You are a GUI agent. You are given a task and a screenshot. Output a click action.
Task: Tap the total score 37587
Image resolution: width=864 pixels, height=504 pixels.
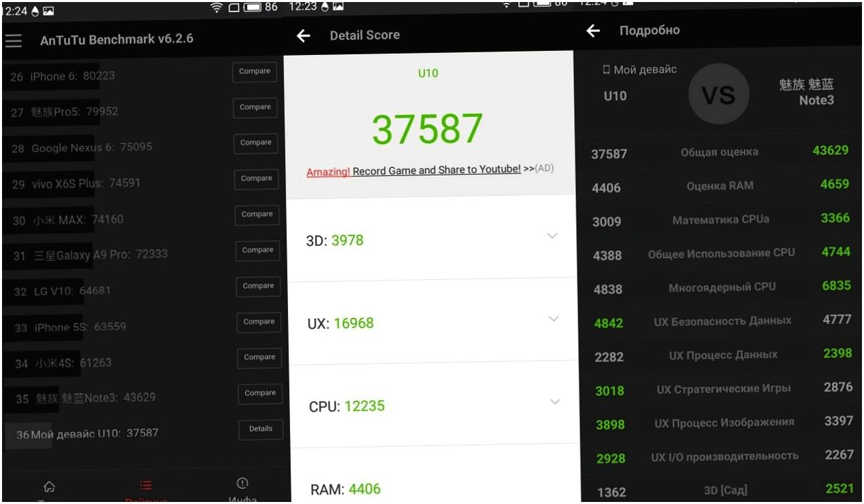[x=428, y=129]
